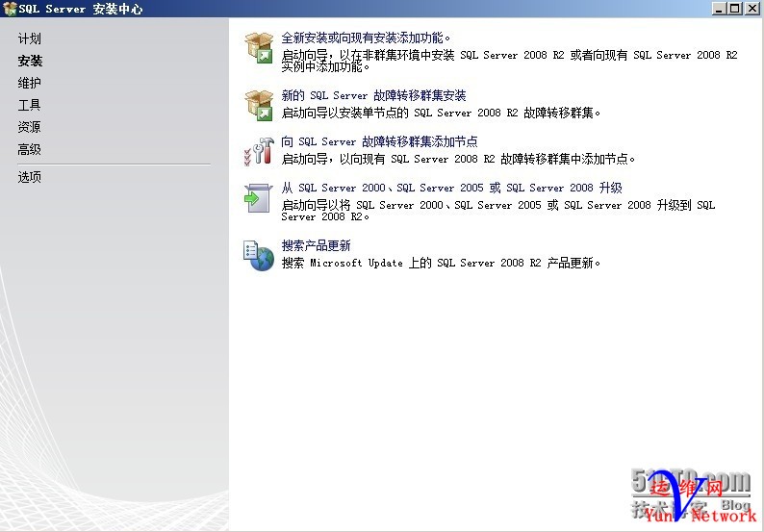Maximize the SQL Server 安装中心 window
This screenshot has height=532, width=764.
click(x=735, y=9)
